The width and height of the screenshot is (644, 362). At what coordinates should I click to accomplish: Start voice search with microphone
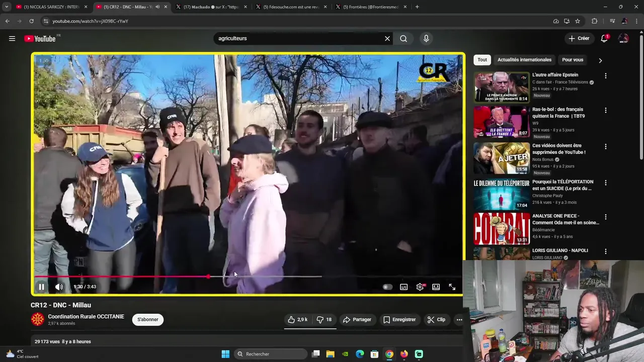(x=426, y=39)
